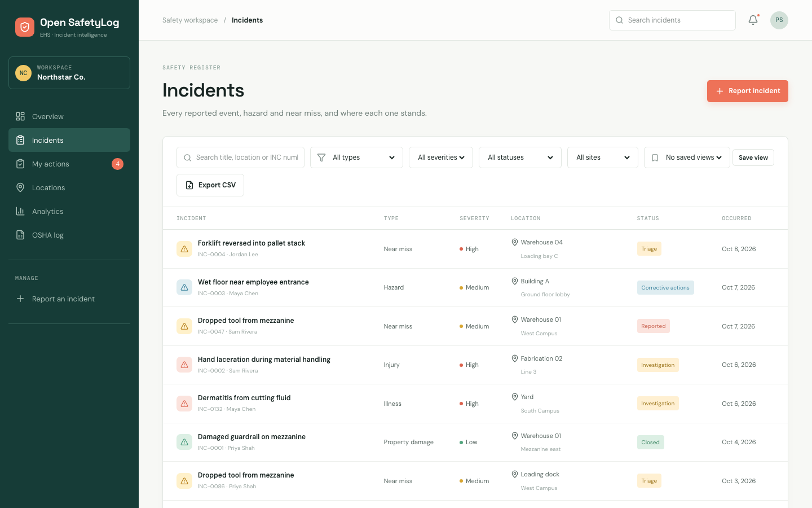Focus the Search title, location or INC field
This screenshot has height=508, width=812.
click(240, 157)
